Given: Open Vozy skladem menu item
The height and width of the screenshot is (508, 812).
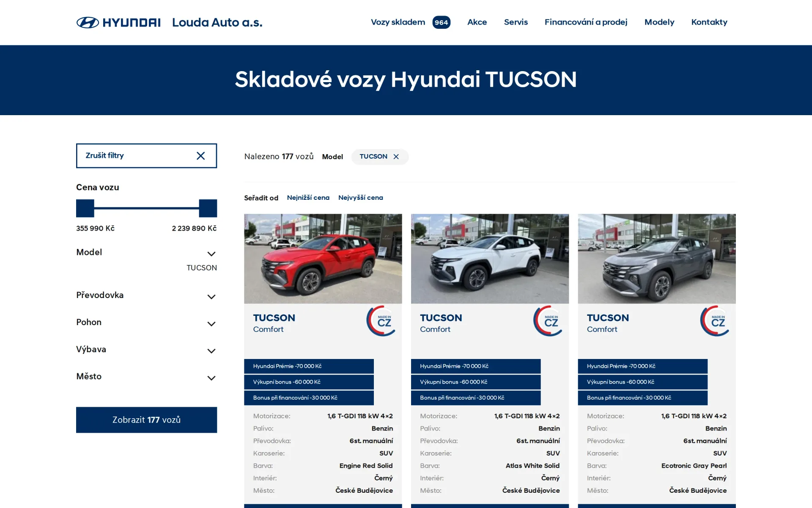Looking at the screenshot, I should pos(398,22).
